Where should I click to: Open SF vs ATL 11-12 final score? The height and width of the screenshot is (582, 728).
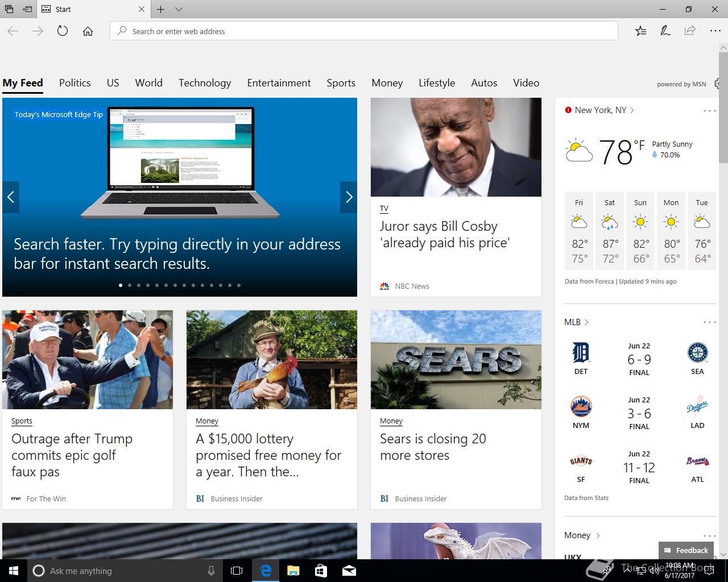click(639, 467)
